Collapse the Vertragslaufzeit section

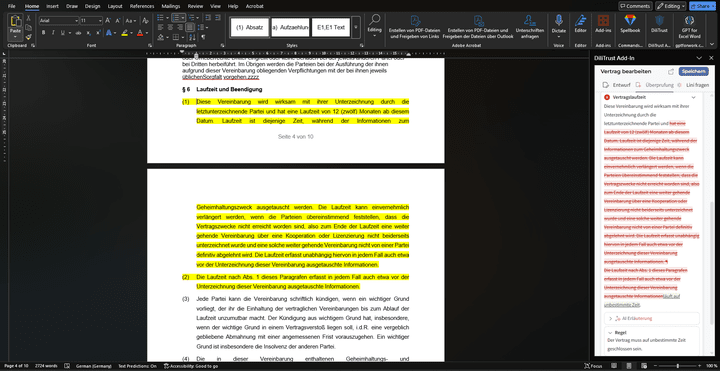tap(693, 97)
